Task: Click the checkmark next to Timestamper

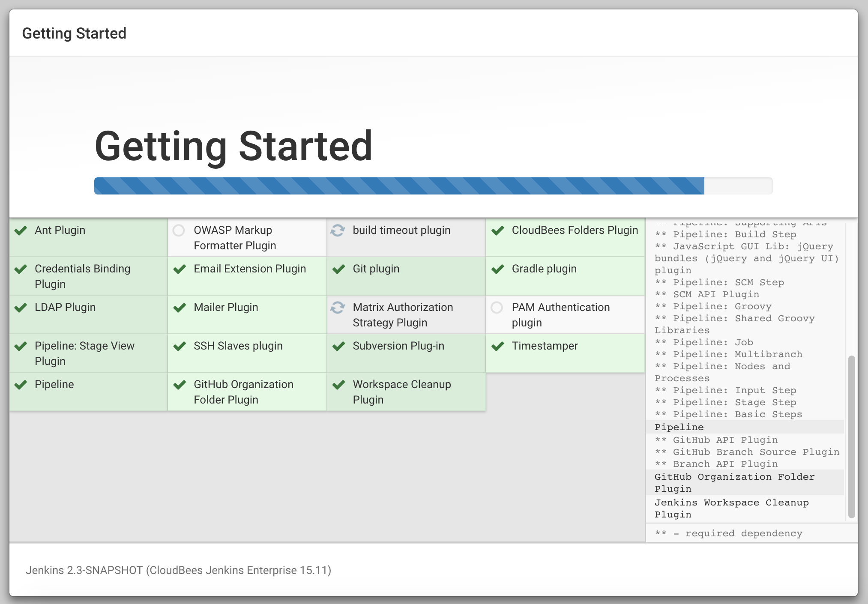Action: pos(497,346)
